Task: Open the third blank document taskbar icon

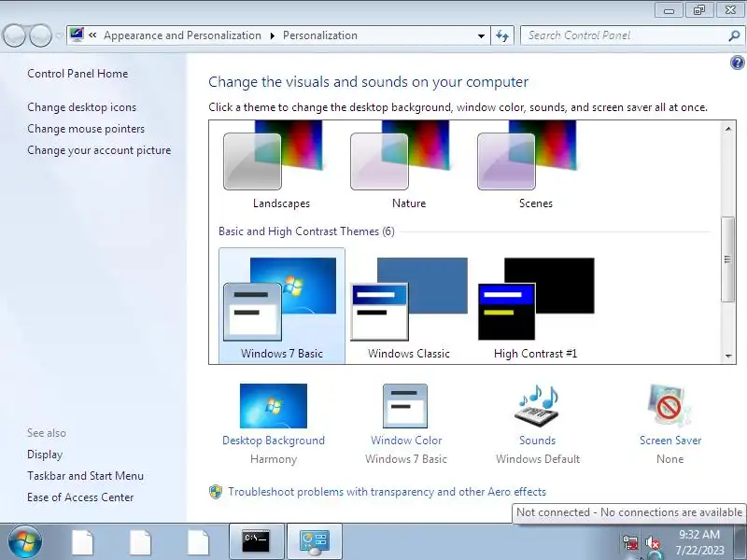Action: 198,542
